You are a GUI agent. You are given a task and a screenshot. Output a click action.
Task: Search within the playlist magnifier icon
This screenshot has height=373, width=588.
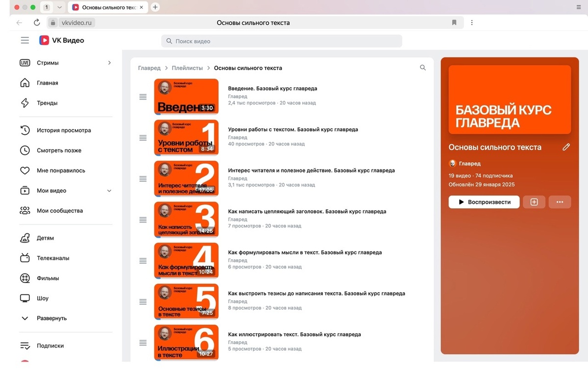(x=423, y=68)
